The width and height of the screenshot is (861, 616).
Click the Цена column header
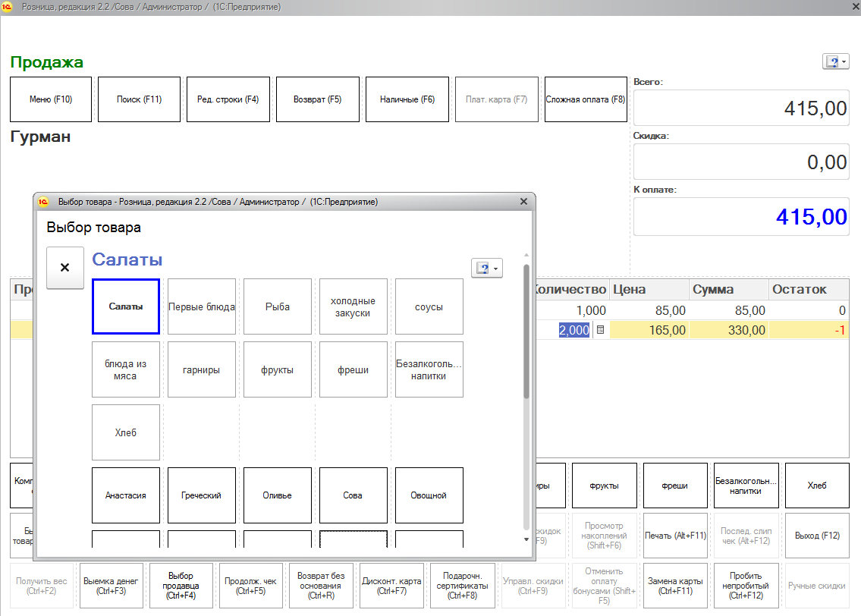click(649, 289)
